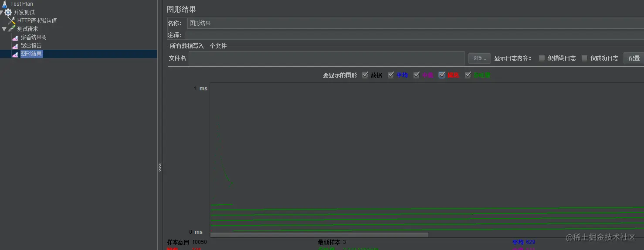Select the Test Plan tree node
Screen dimensions: 644x250
coord(22,4)
